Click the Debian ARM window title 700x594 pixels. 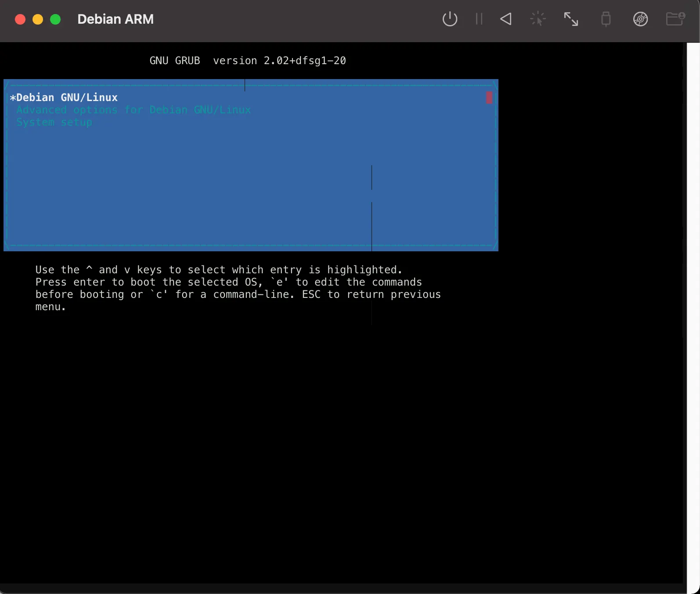[115, 19]
